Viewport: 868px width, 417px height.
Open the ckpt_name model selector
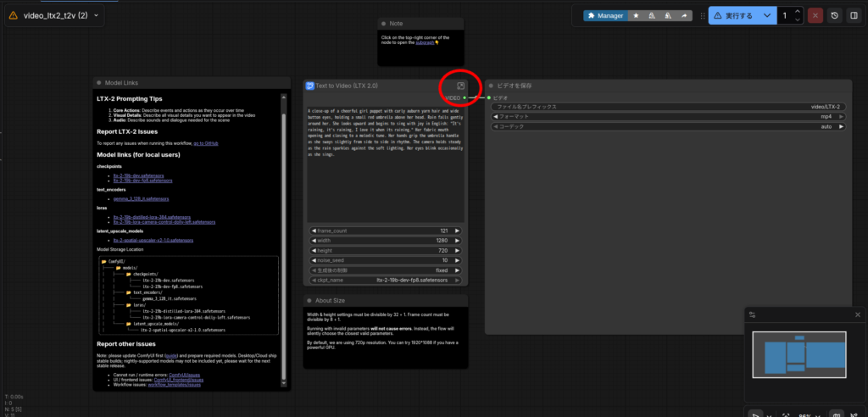pyautogui.click(x=384, y=280)
